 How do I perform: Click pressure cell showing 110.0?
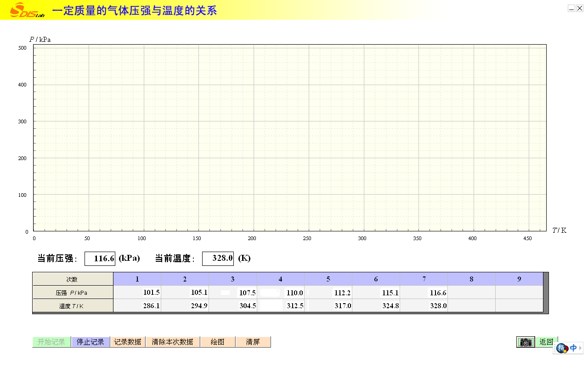pyautogui.click(x=280, y=293)
